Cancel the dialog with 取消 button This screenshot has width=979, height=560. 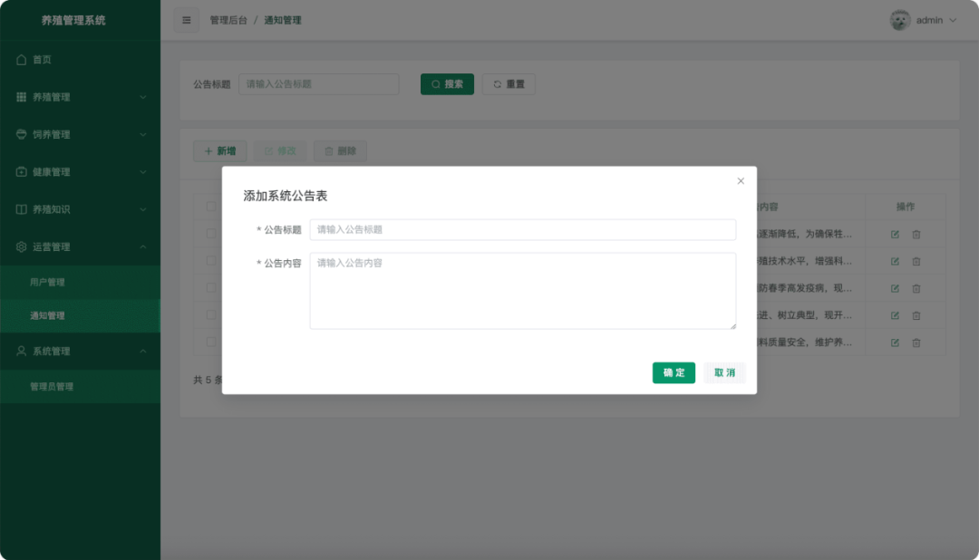click(724, 372)
